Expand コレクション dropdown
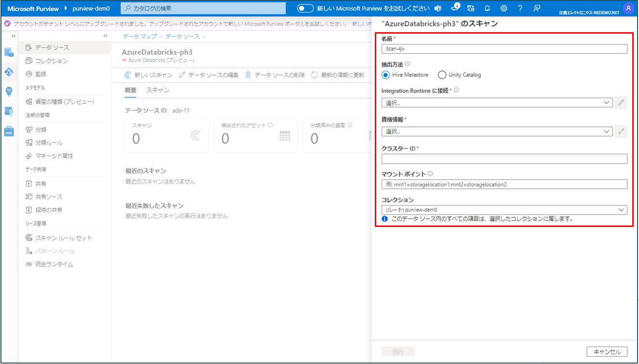639x364 pixels. pyautogui.click(x=504, y=210)
